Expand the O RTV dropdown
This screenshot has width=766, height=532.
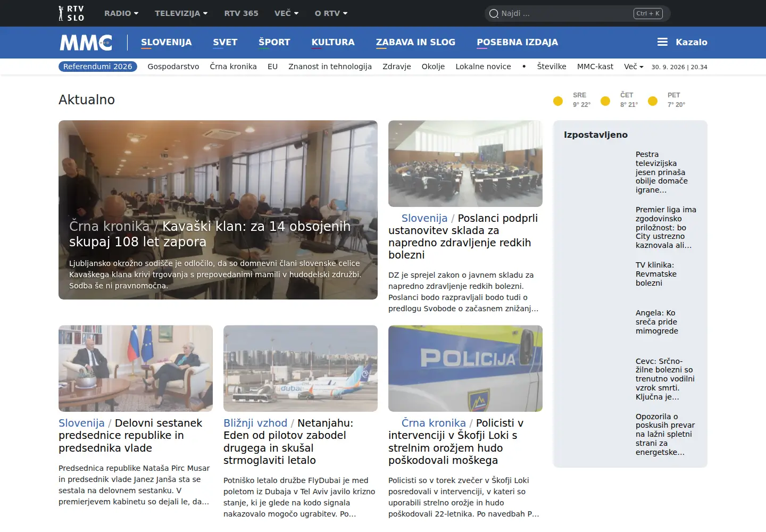tap(331, 13)
